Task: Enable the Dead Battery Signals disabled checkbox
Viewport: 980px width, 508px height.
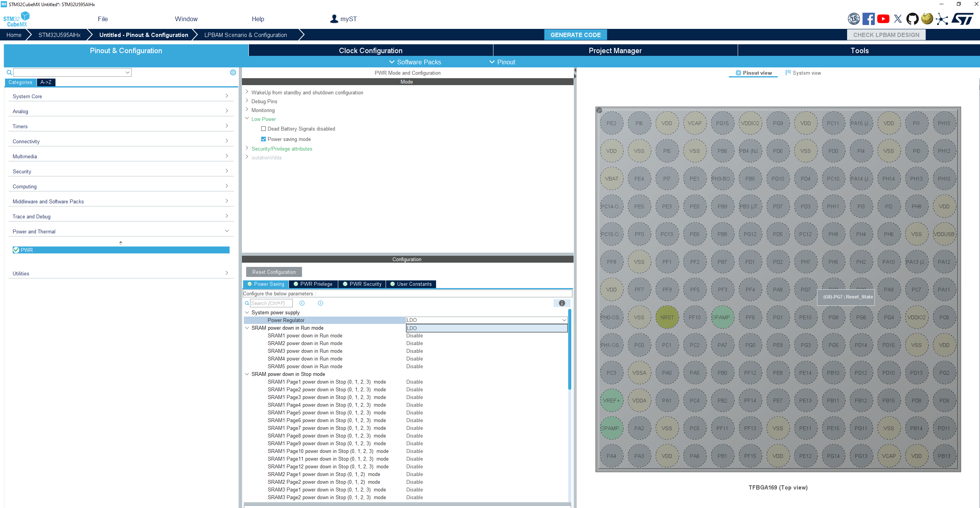Action: point(264,129)
